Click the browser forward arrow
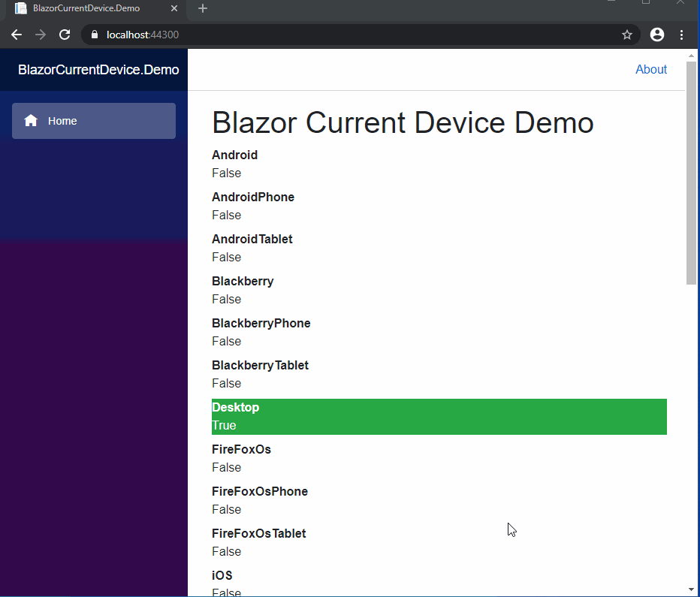This screenshot has width=700, height=597. pos(41,35)
